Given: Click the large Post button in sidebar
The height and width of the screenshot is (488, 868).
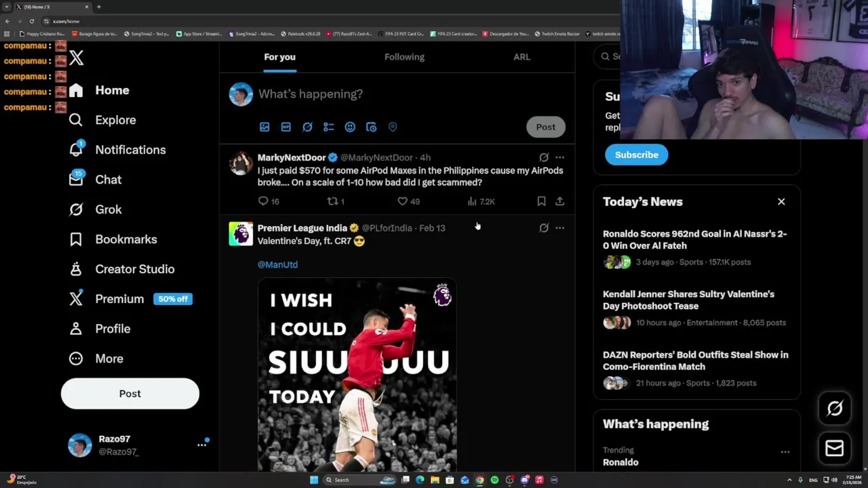Looking at the screenshot, I should coord(130,394).
